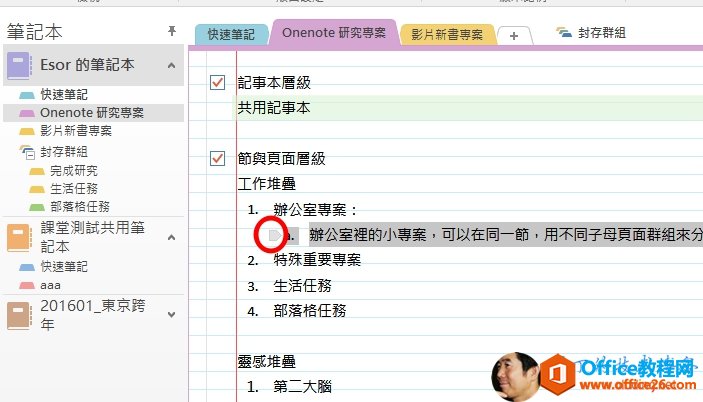Click the yellow section icon beside 完成研究

click(x=37, y=171)
